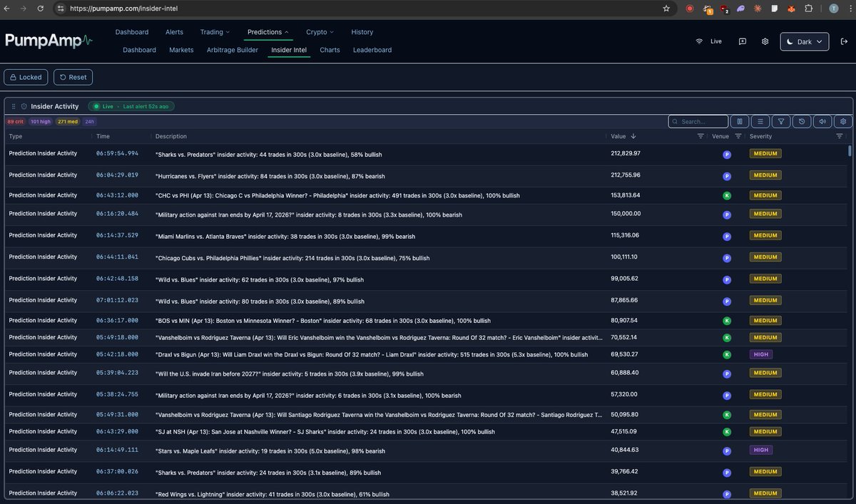The height and width of the screenshot is (504, 856).
Task: Click the table vertical scrollbar
Action: (x=850, y=150)
